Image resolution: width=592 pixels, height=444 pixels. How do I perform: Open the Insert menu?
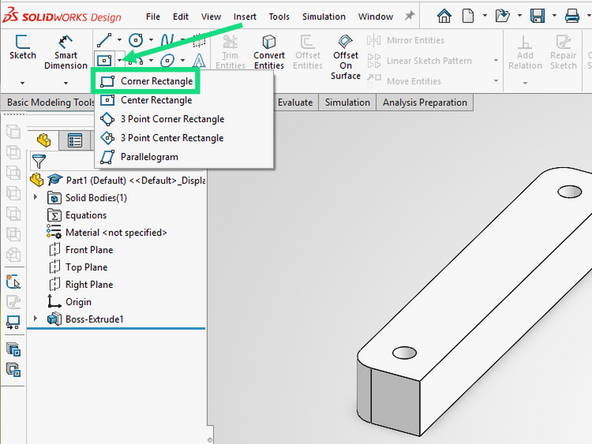coord(245,17)
